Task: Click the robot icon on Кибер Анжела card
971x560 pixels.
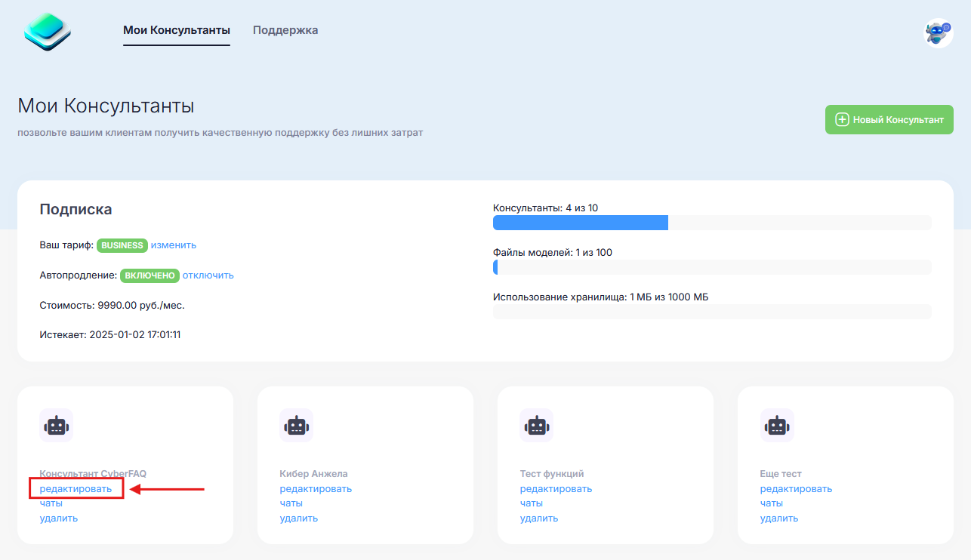Action: pos(297,425)
